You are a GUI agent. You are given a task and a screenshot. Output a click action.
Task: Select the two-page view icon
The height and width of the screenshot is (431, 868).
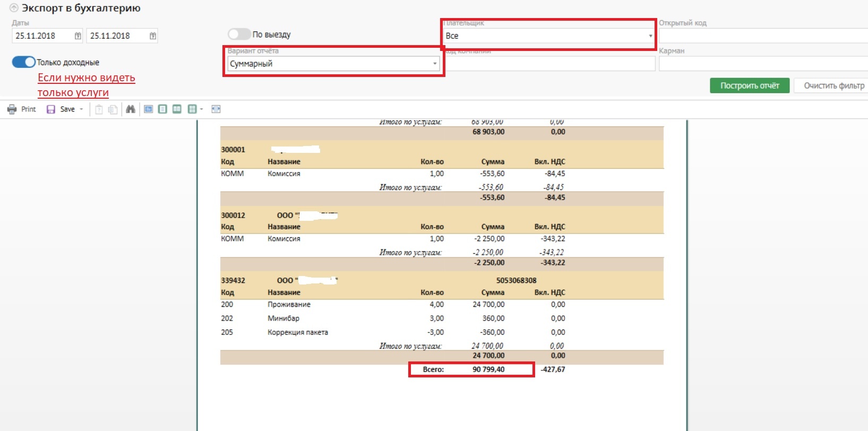click(x=177, y=109)
